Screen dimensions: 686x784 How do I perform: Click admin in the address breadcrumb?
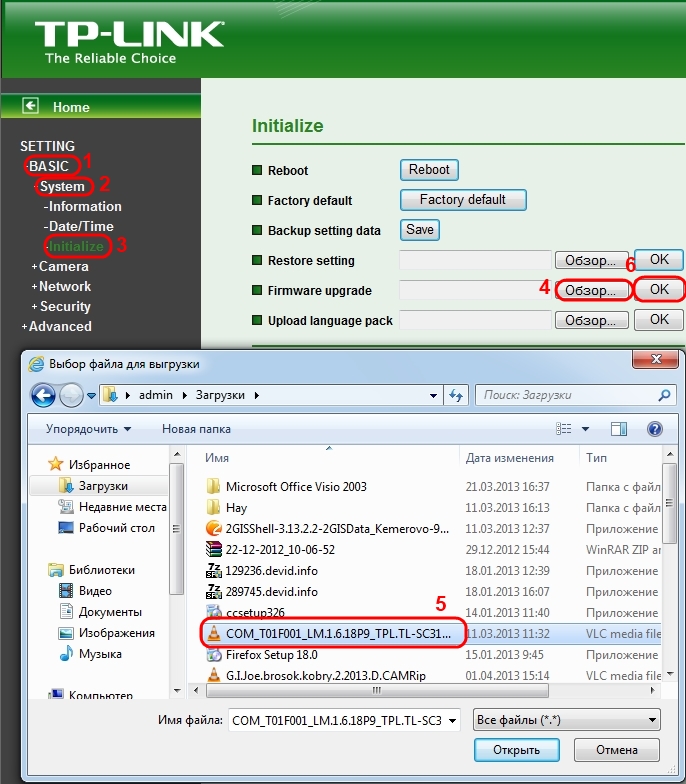(156, 395)
